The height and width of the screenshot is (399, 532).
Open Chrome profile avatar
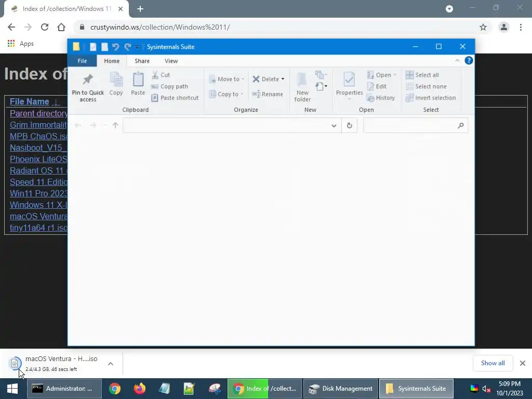pyautogui.click(x=504, y=27)
